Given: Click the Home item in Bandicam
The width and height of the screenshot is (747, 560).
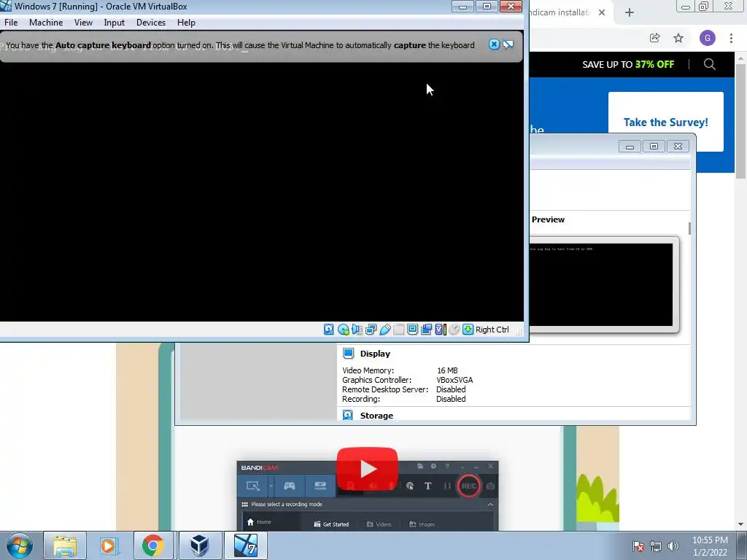Looking at the screenshot, I should click(x=259, y=522).
